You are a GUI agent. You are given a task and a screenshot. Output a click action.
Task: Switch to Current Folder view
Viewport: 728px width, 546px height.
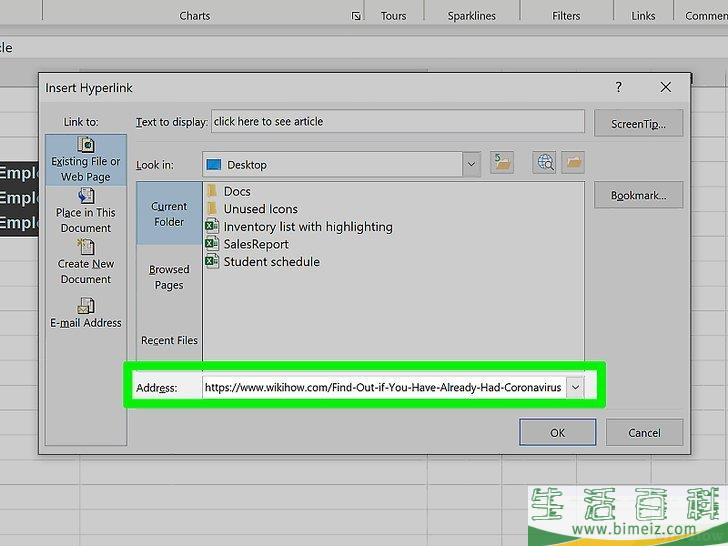pyautogui.click(x=169, y=214)
